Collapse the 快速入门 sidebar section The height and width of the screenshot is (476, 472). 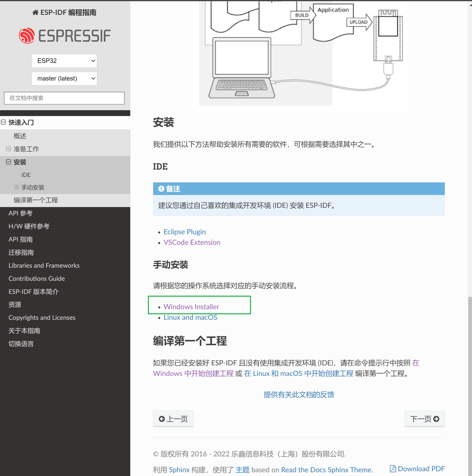pos(4,122)
